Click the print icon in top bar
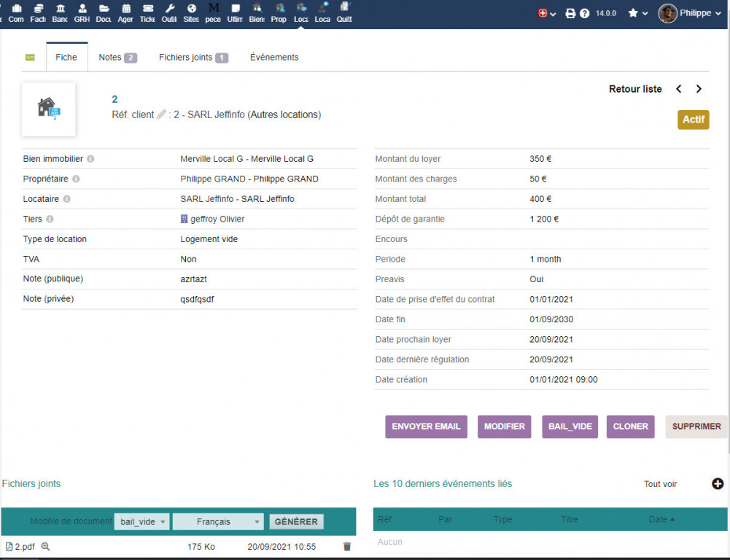The height and width of the screenshot is (560, 730). [570, 13]
